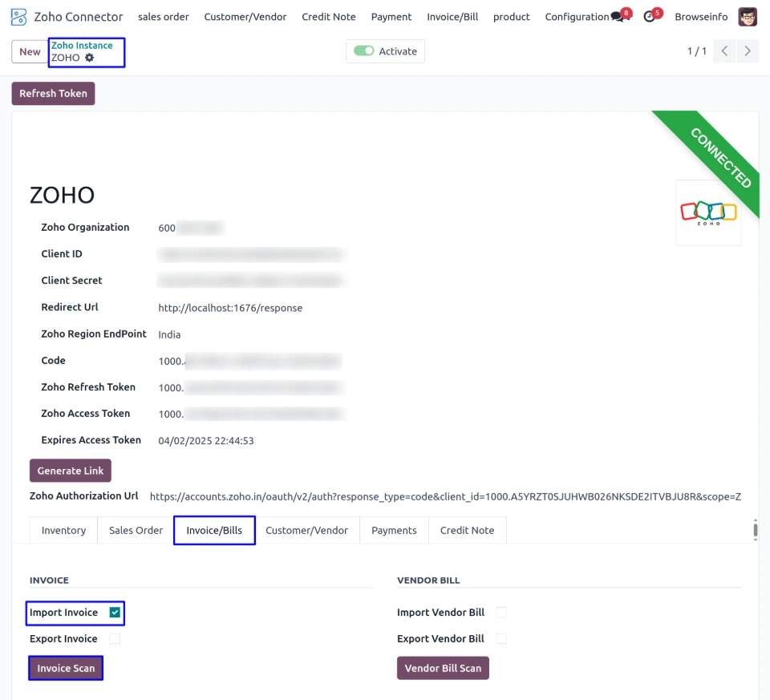Select the Invoice/Bills tab
770x700 pixels.
(x=214, y=530)
